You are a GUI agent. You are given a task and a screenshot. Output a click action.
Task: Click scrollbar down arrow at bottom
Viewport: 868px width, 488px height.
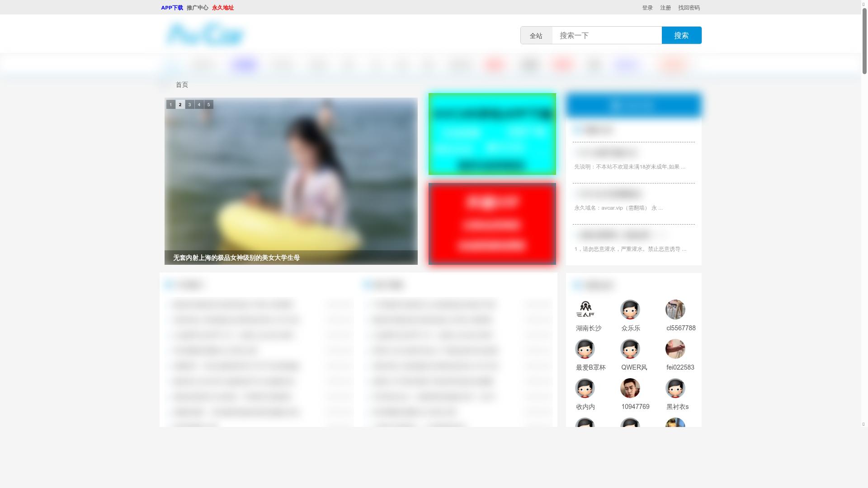pos(864,424)
